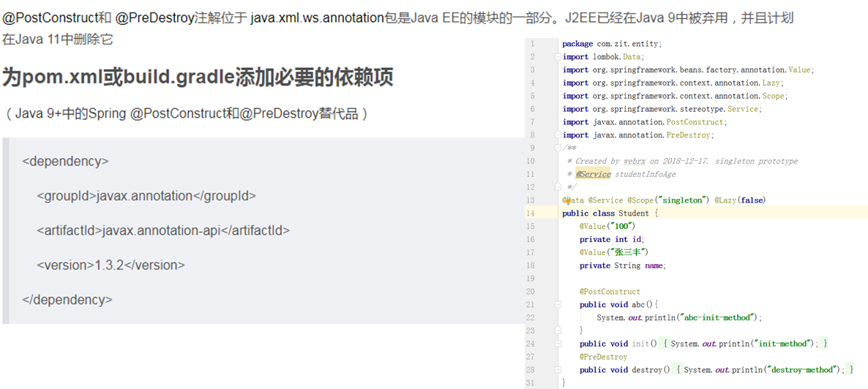Viewport: 868px width, 389px height.
Task: Expand the folded init() method on line 24
Action: tap(558, 344)
